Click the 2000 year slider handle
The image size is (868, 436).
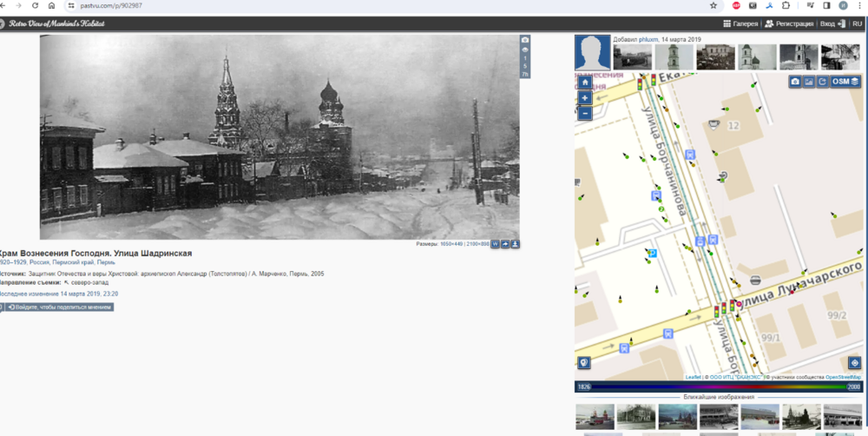[x=853, y=386]
